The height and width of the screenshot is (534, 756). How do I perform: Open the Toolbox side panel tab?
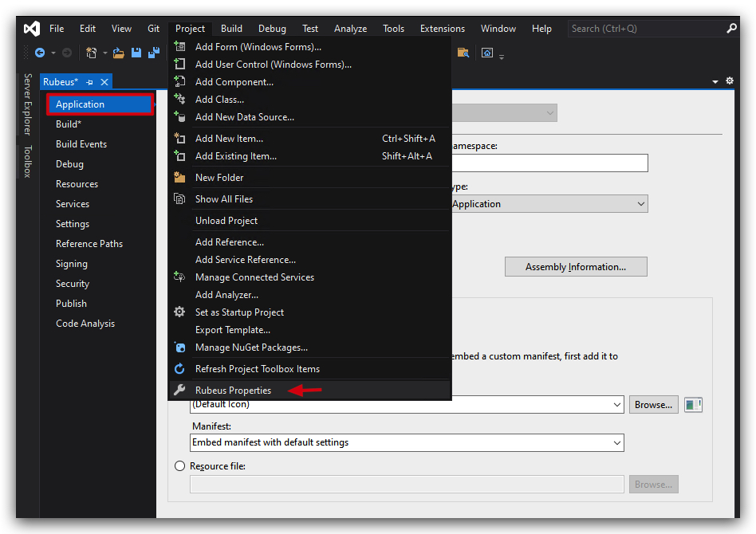tap(28, 162)
